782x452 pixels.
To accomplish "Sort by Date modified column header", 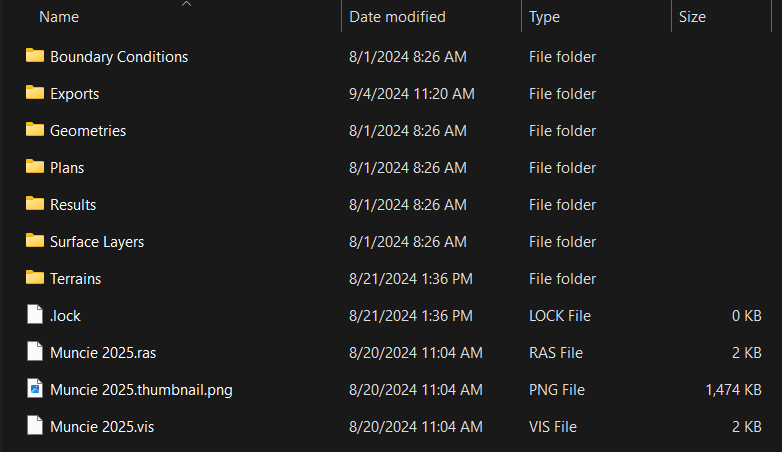I will click(397, 17).
